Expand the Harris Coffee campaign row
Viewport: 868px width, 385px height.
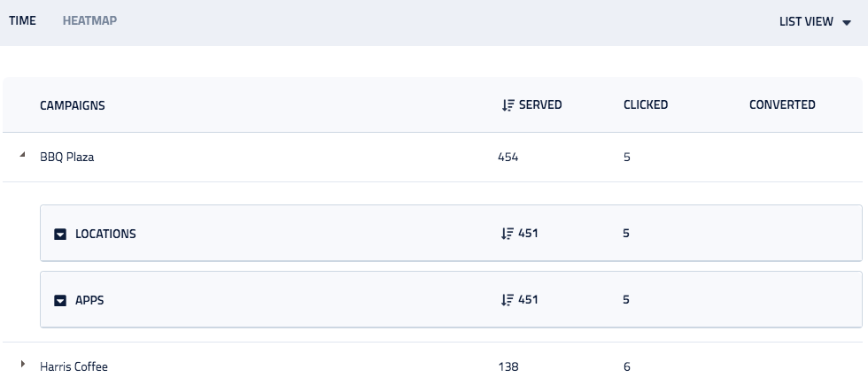pyautogui.click(x=23, y=364)
